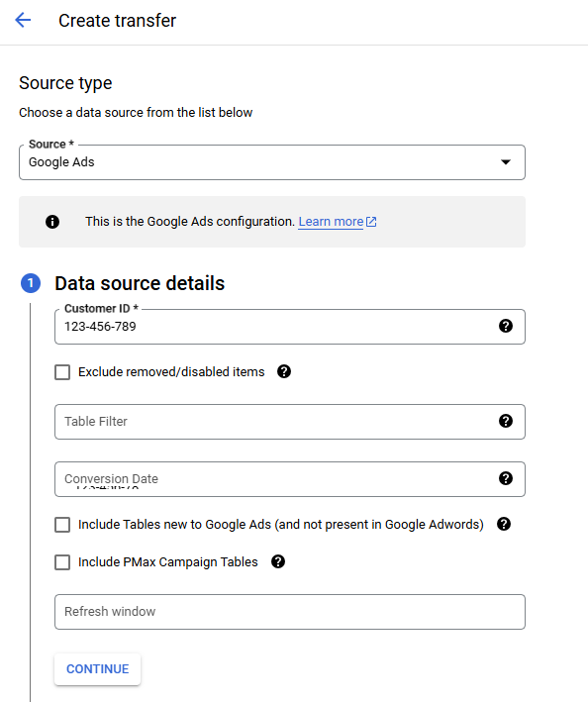
Task: Click the CONTINUE button
Action: (98, 669)
